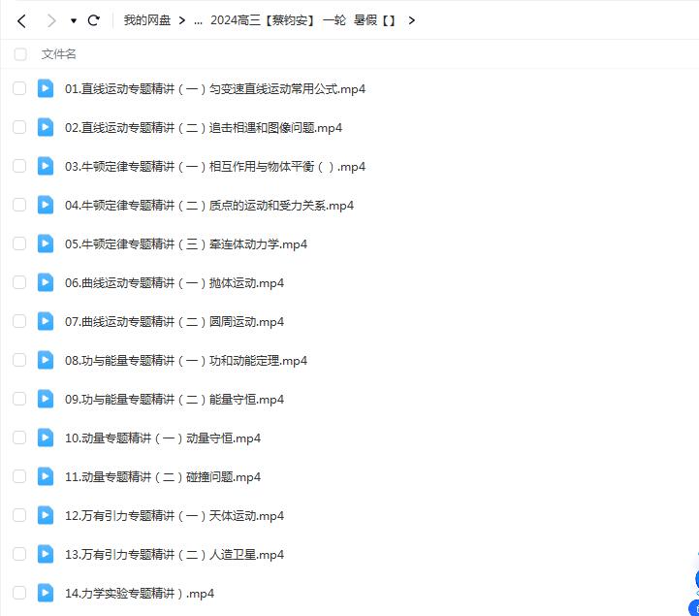Open the navigation history dropdown arrow
Image resolution: width=699 pixels, height=616 pixels.
(x=74, y=20)
